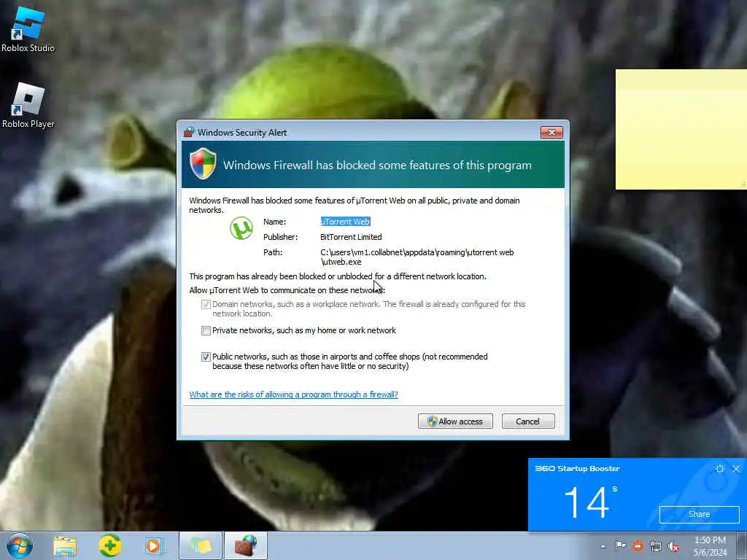Click Share in 360 Startup Booster
The height and width of the screenshot is (560, 747).
point(699,514)
